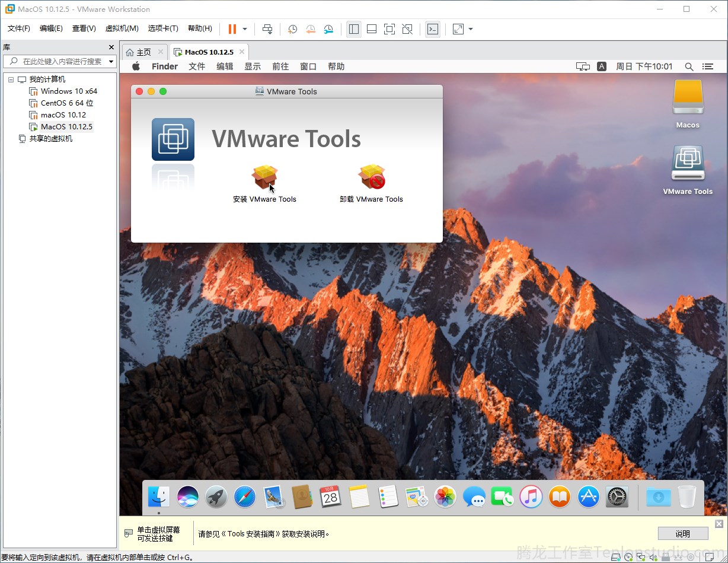Click the stretch guest display icon

click(x=458, y=29)
